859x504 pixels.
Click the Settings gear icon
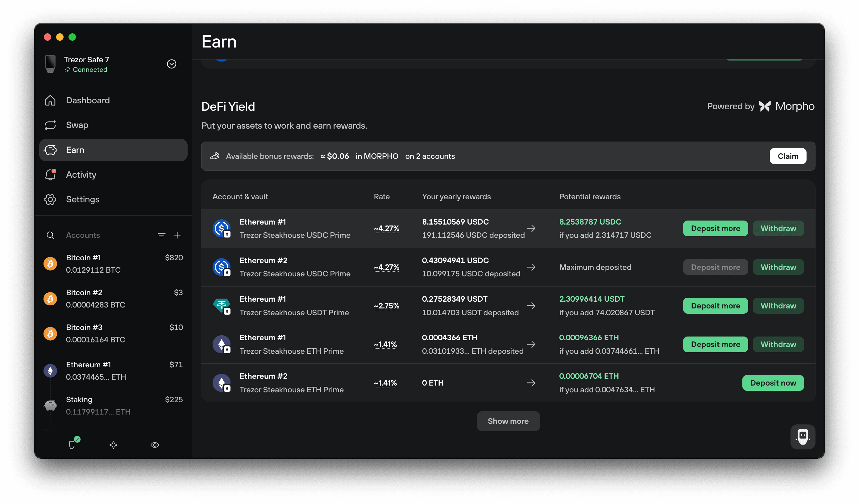click(50, 199)
